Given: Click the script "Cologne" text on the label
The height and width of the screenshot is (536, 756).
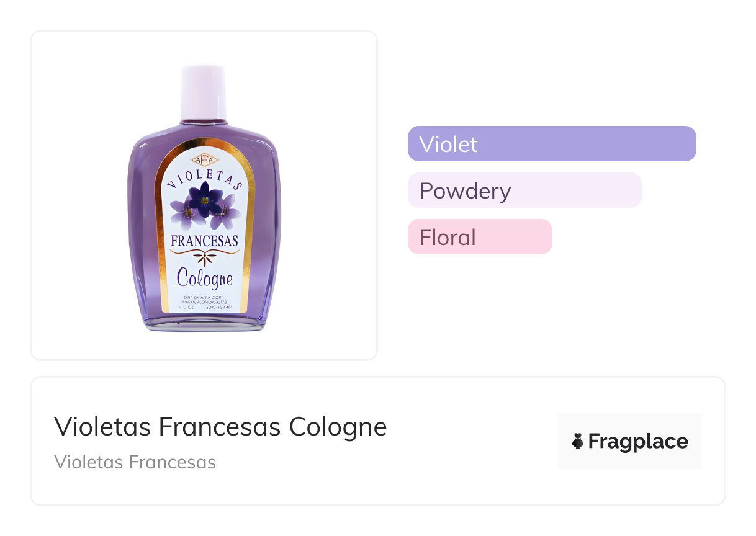Looking at the screenshot, I should coord(204,279).
